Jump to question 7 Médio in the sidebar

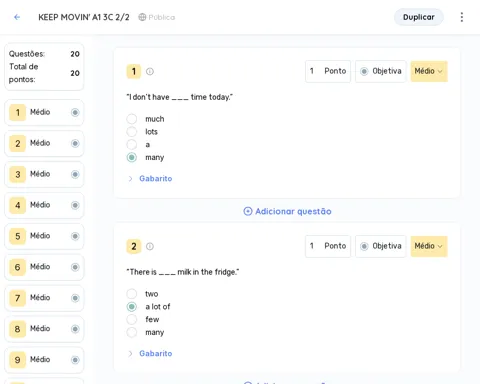pos(44,298)
